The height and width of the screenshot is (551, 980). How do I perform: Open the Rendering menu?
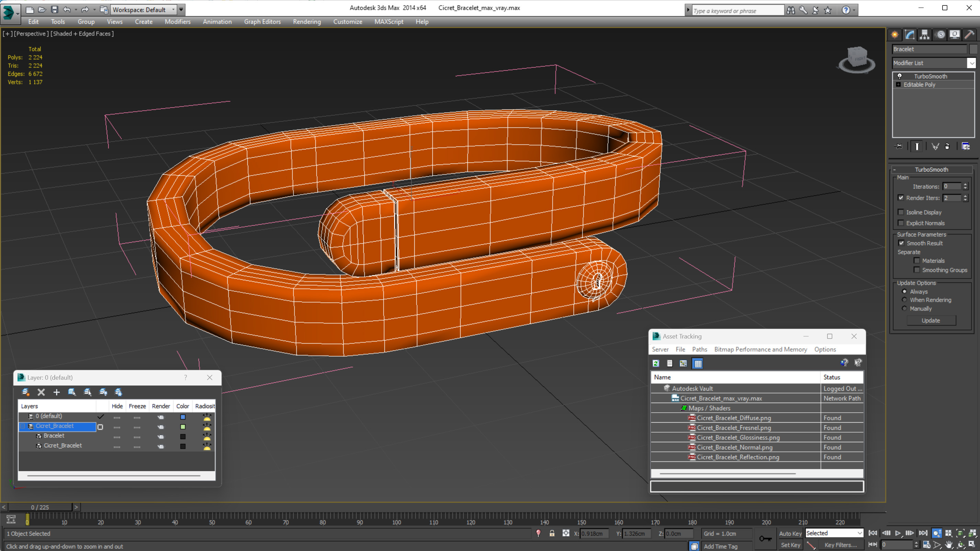pyautogui.click(x=307, y=22)
